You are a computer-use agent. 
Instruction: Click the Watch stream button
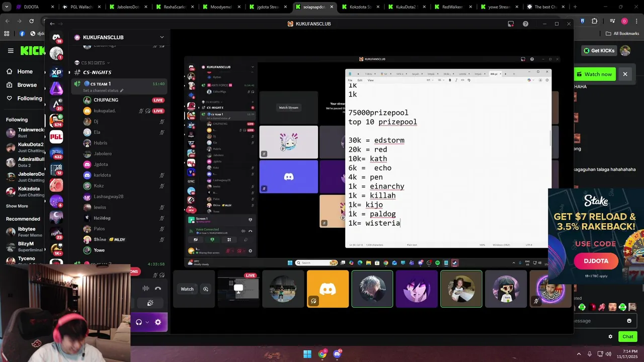click(187, 289)
